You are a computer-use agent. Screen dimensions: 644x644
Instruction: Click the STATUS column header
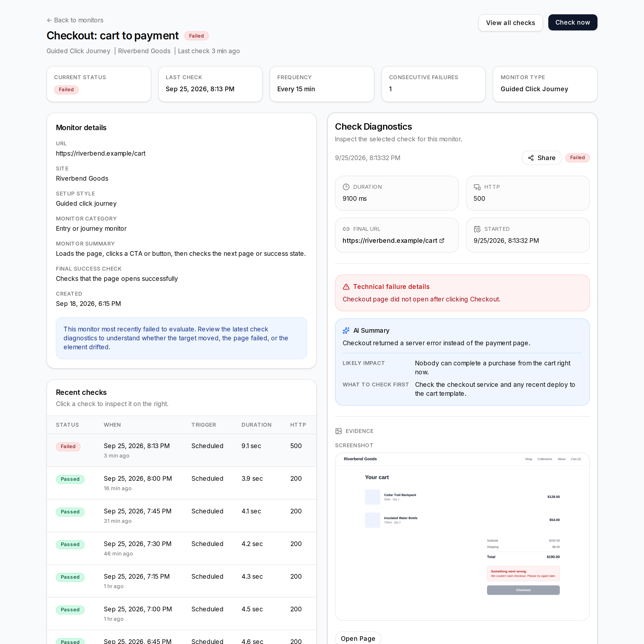(x=67, y=425)
